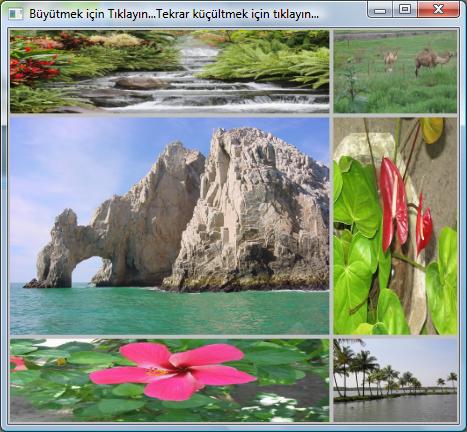Maximize the image gallery window
Image resolution: width=467 pixels, height=432 pixels.
click(405, 10)
